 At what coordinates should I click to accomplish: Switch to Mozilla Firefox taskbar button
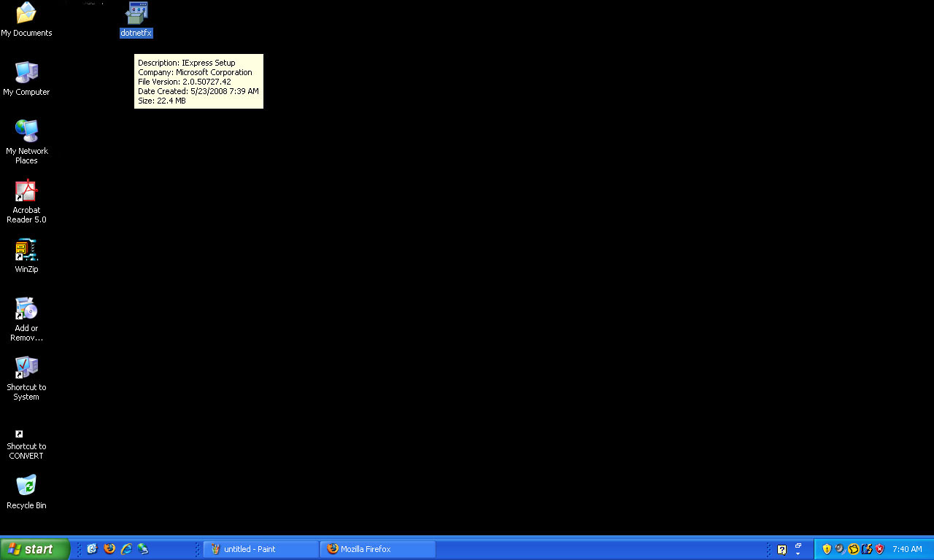pos(377,549)
